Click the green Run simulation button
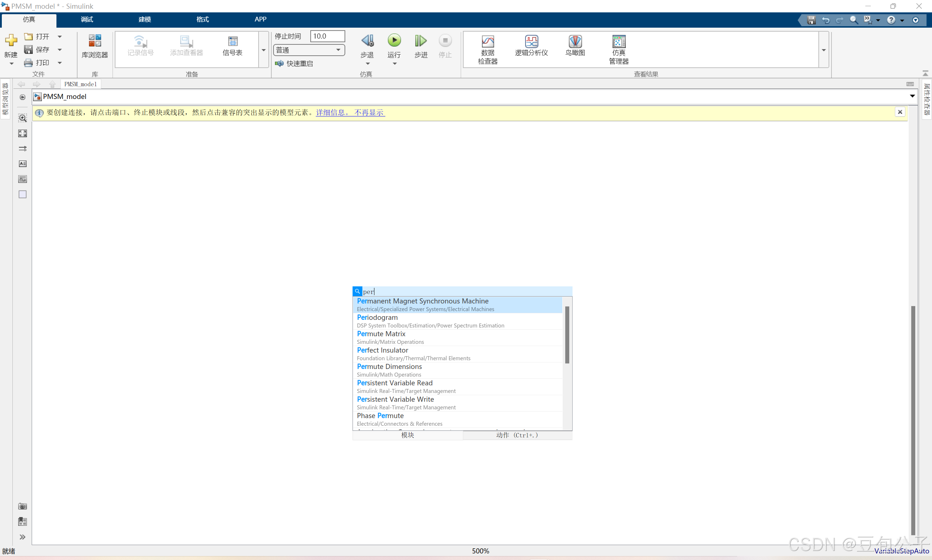 pos(394,40)
